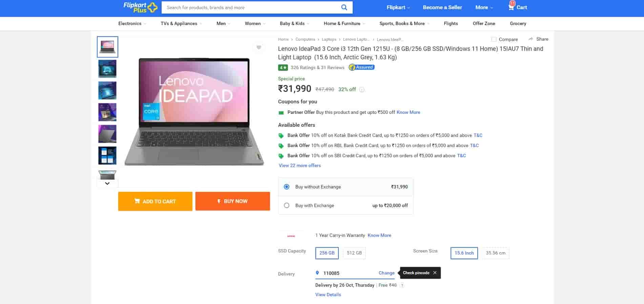The image size is (644, 304).
Task: Select Buy with Exchange option
Action: [287, 205]
